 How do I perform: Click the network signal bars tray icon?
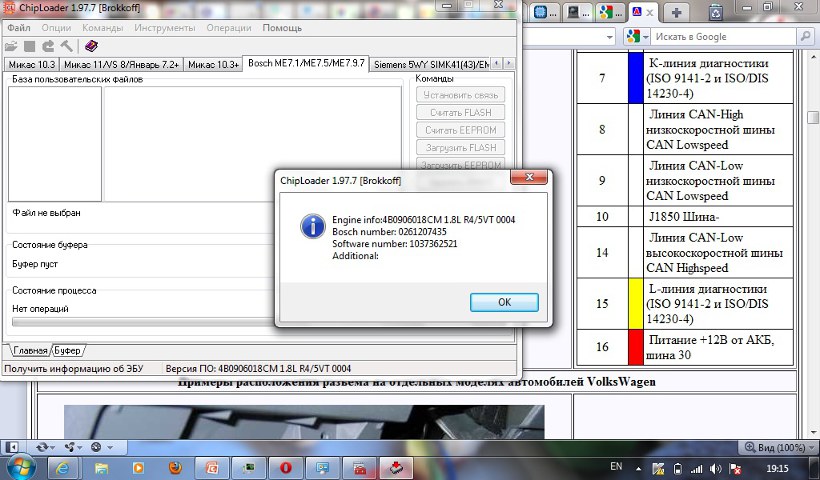tap(696, 468)
